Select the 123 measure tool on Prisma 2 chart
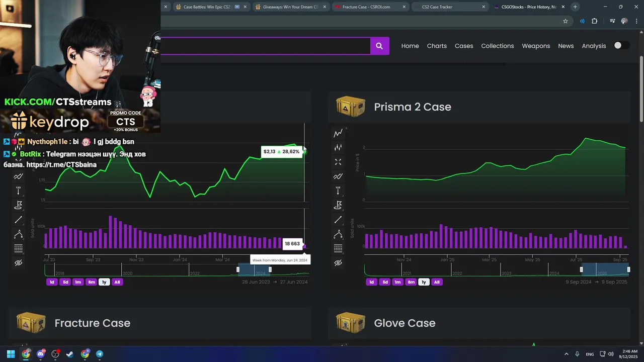 [x=338, y=191]
